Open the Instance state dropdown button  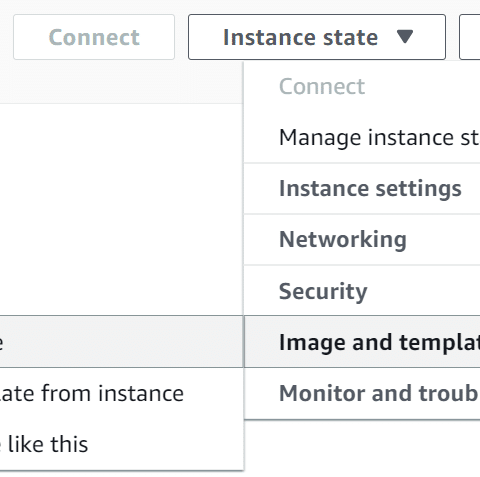pos(317,37)
